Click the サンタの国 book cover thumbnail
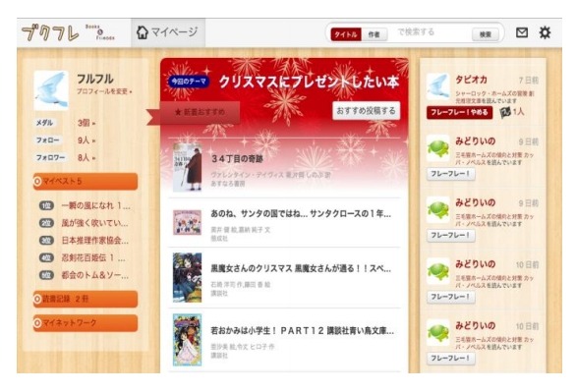Screen dimensions: 576x392 coord(188,222)
